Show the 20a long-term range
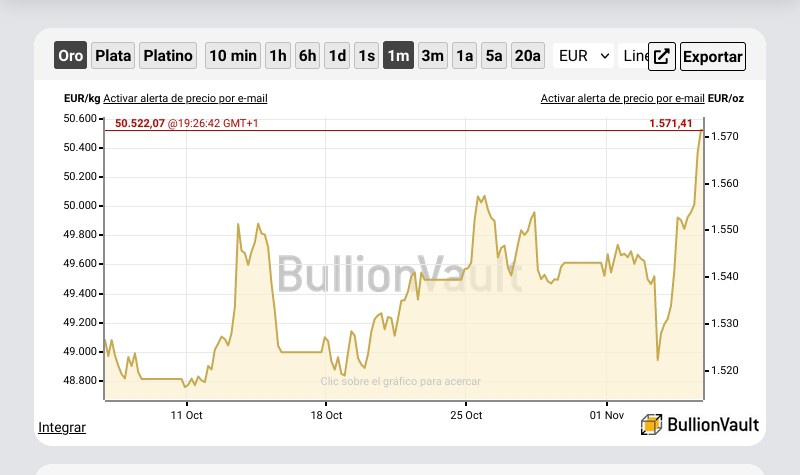800x475 pixels. click(528, 55)
